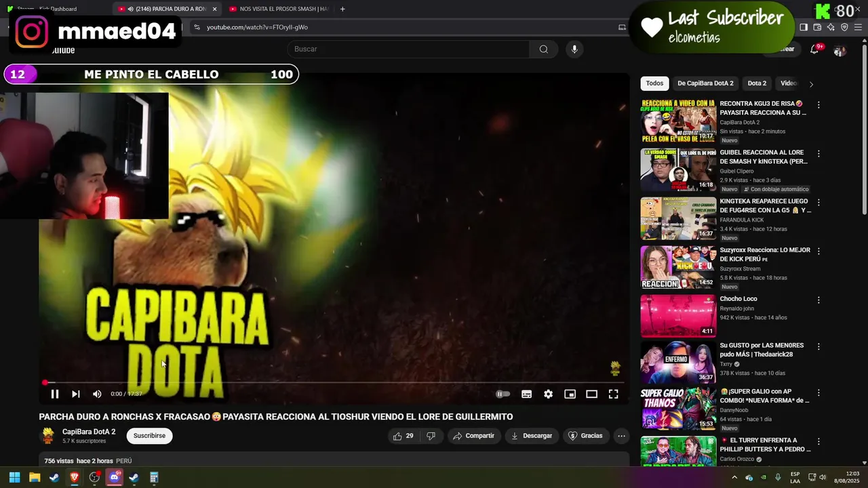Dislike the video
The height and width of the screenshot is (488, 868).
431,436
